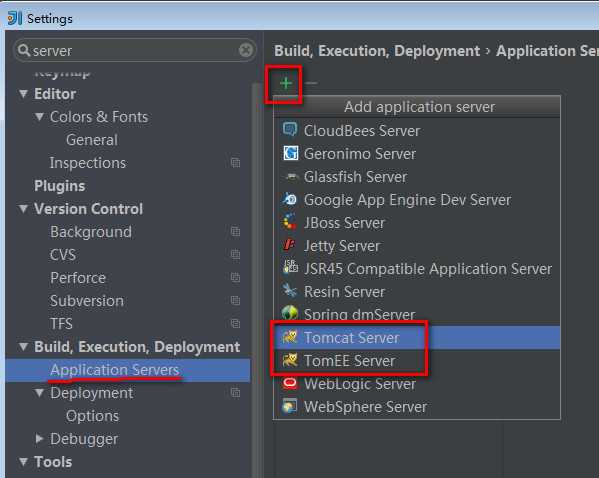Select Subversion settings item
Screen dimensions: 599x478
pyautogui.click(x=87, y=301)
